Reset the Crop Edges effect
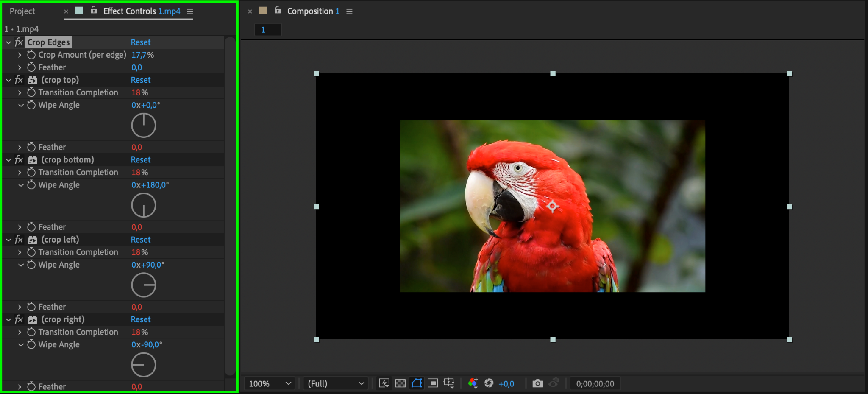Image resolution: width=868 pixels, height=394 pixels. (140, 42)
